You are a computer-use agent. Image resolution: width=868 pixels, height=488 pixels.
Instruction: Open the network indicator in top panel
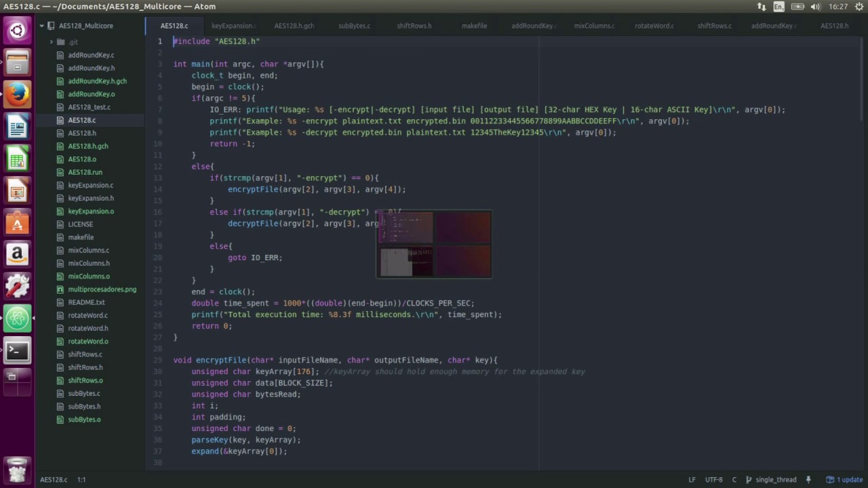click(x=761, y=7)
